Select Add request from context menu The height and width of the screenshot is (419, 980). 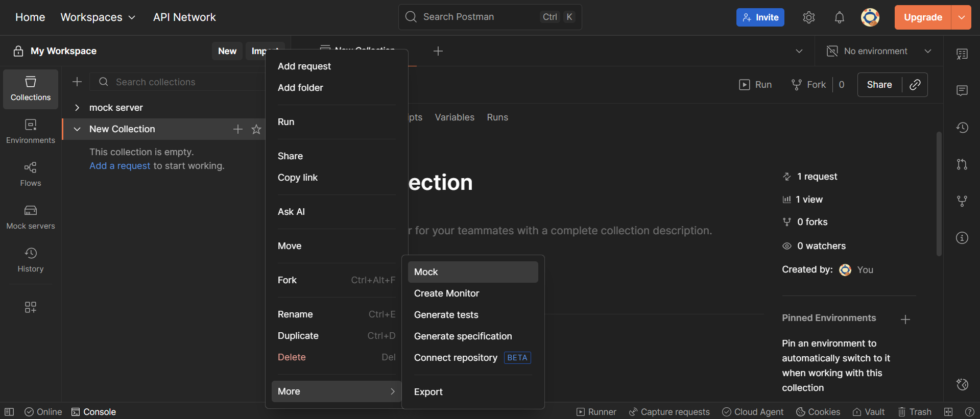point(337,66)
